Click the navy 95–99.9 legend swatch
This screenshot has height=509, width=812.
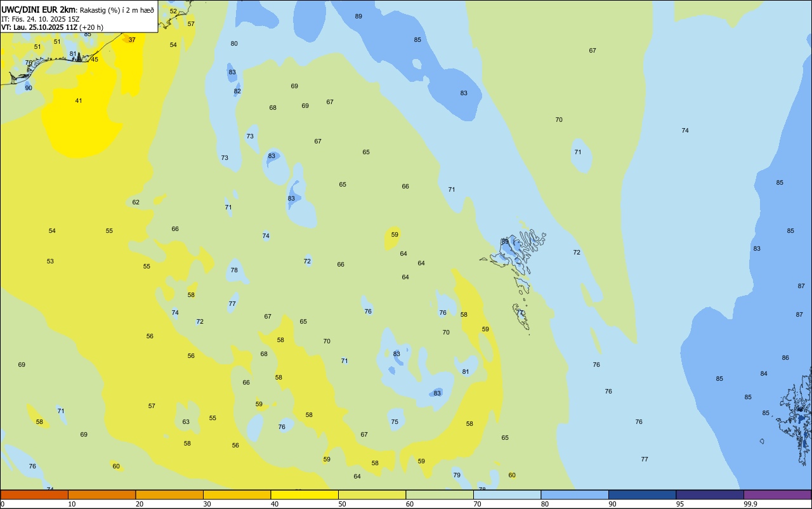pos(710,494)
